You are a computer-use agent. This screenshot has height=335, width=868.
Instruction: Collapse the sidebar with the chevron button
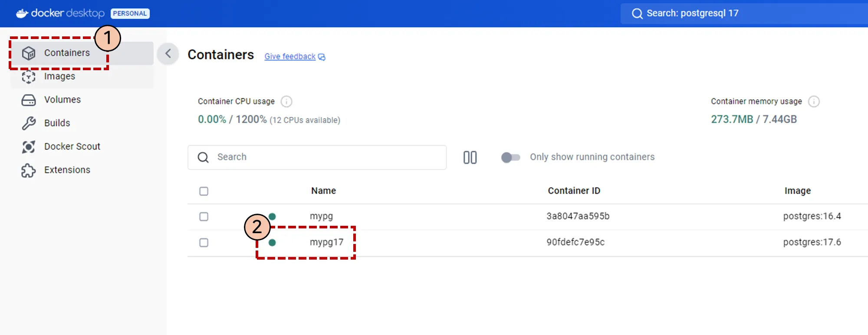click(x=168, y=54)
